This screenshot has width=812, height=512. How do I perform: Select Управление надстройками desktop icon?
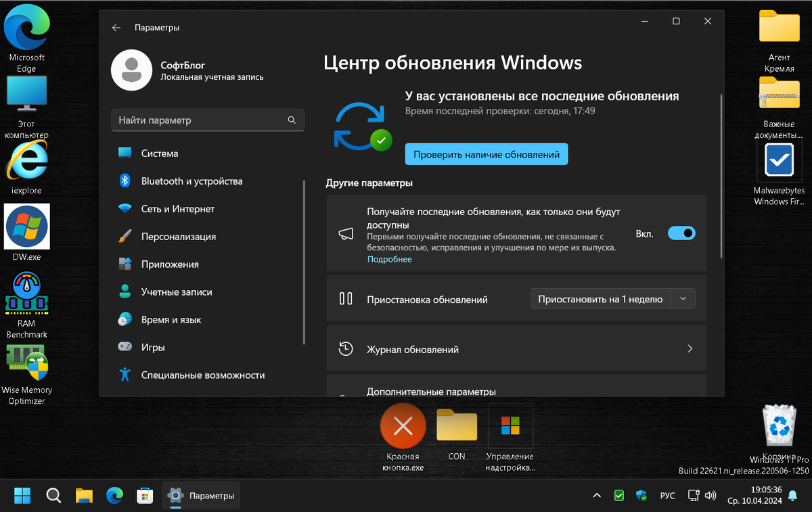tap(510, 438)
